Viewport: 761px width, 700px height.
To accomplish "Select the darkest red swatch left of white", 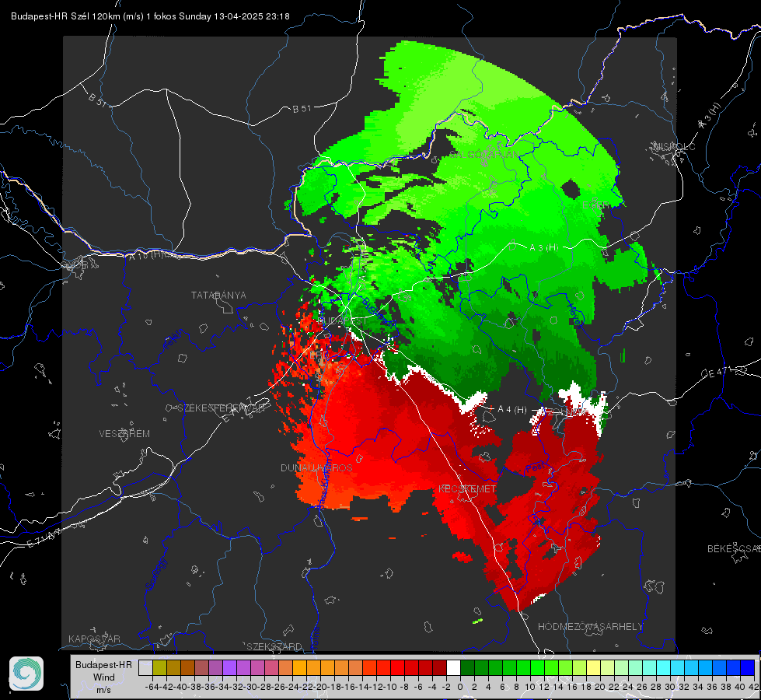I will [x=439, y=667].
